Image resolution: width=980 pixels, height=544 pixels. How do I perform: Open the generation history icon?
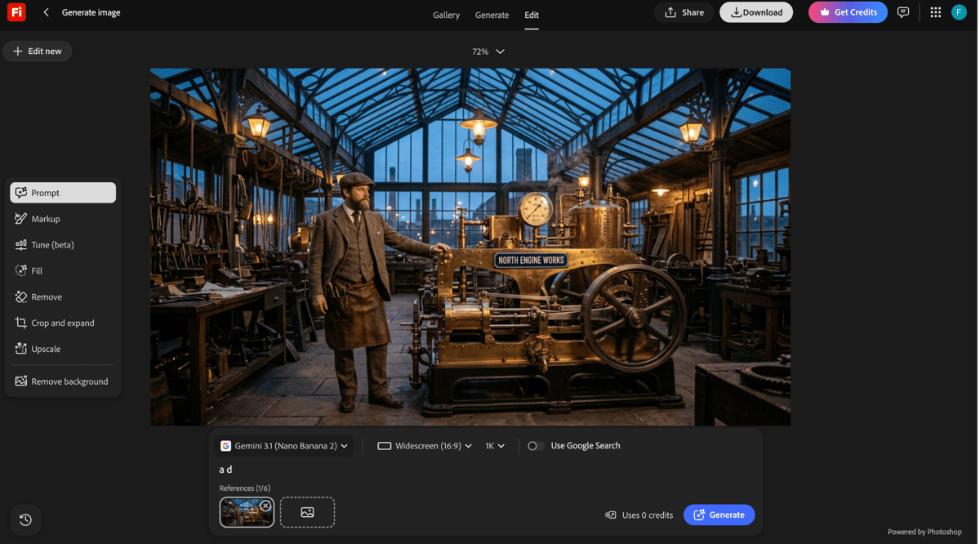(x=25, y=519)
